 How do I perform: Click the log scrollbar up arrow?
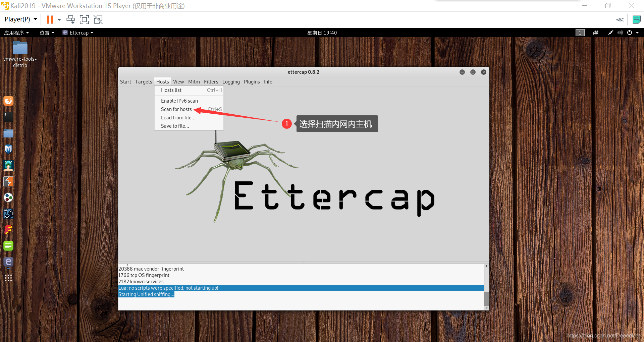click(x=486, y=266)
